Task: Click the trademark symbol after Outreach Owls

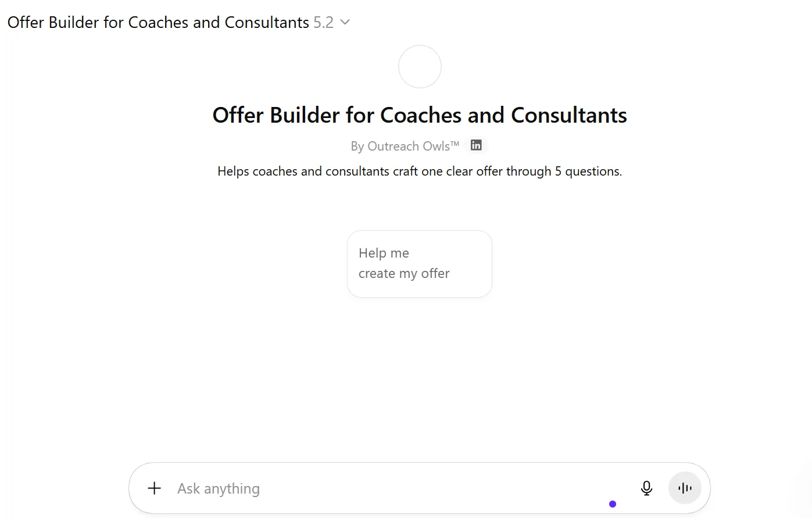Action: tap(455, 143)
